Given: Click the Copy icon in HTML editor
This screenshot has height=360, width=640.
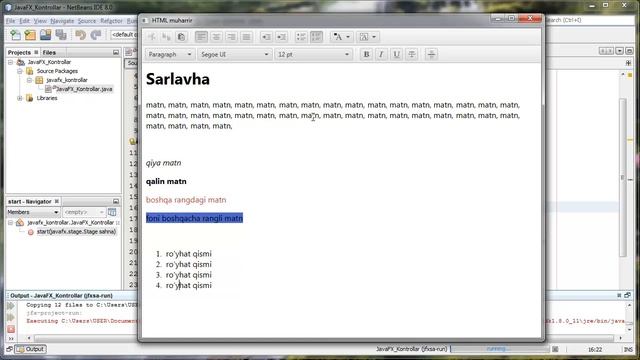Looking at the screenshot, I should point(166,37).
